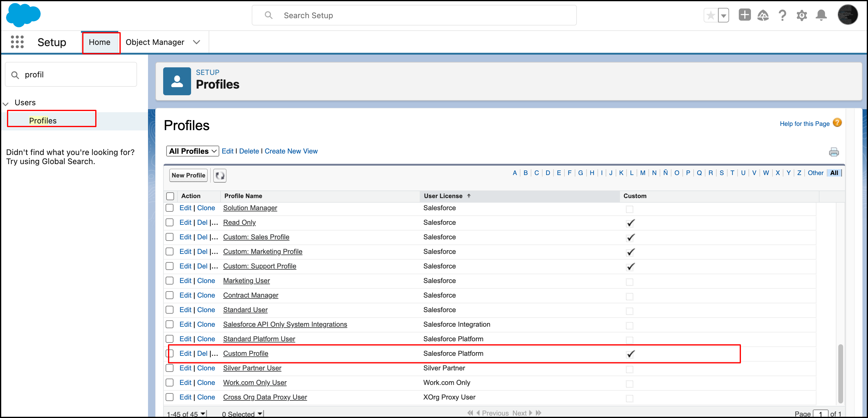Open the App Launcher grid icon
The width and height of the screenshot is (868, 418).
coord(17,42)
